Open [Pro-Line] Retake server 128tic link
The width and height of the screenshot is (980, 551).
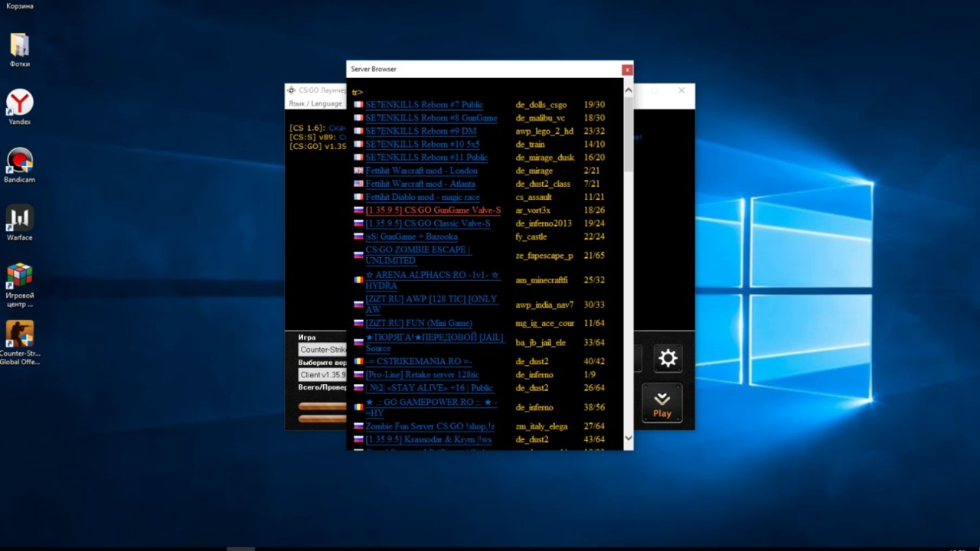point(422,375)
